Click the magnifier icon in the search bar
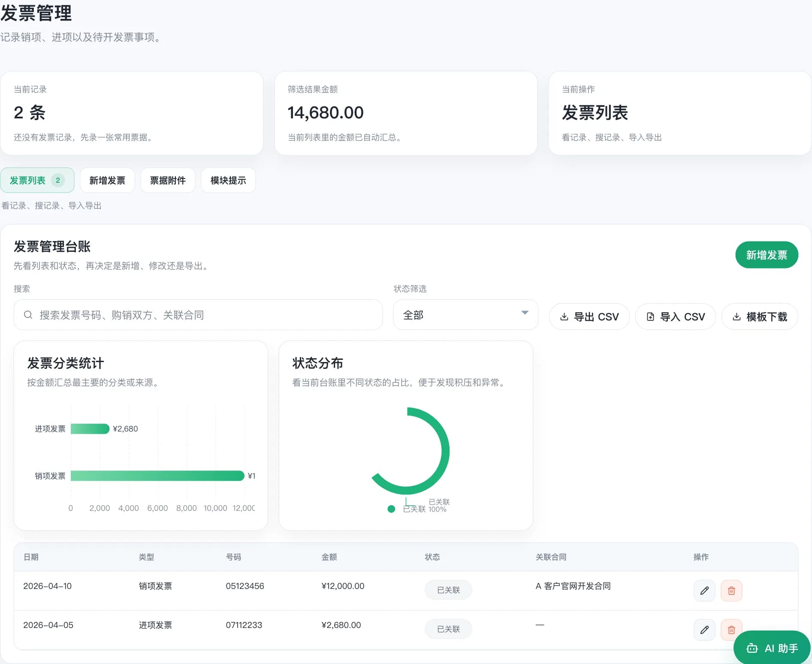The image size is (812, 664). pos(28,315)
